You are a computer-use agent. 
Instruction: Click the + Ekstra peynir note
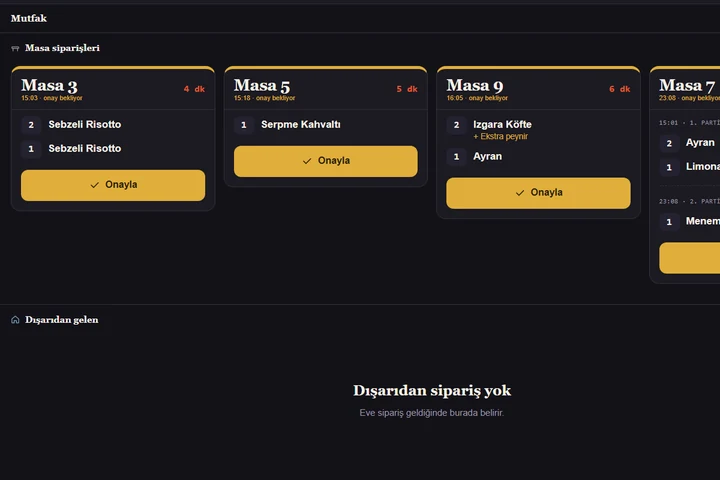coord(501,136)
